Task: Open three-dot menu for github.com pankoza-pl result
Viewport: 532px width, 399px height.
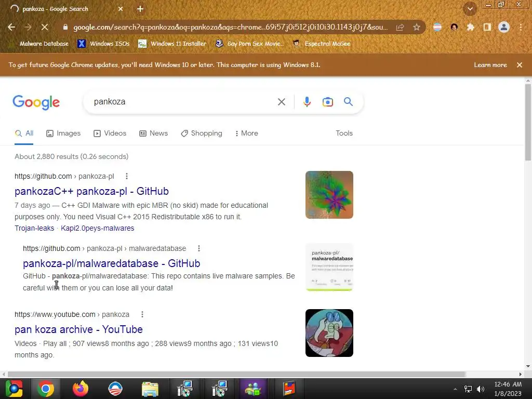Action: coord(127,176)
